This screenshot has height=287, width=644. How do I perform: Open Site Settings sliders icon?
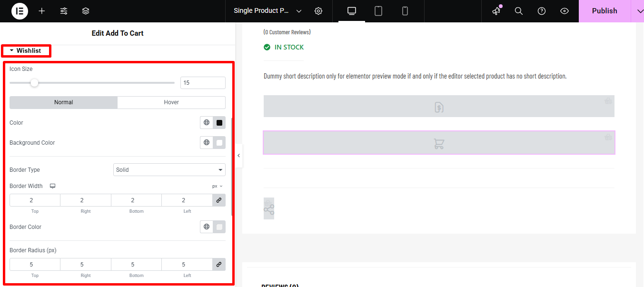tap(64, 11)
